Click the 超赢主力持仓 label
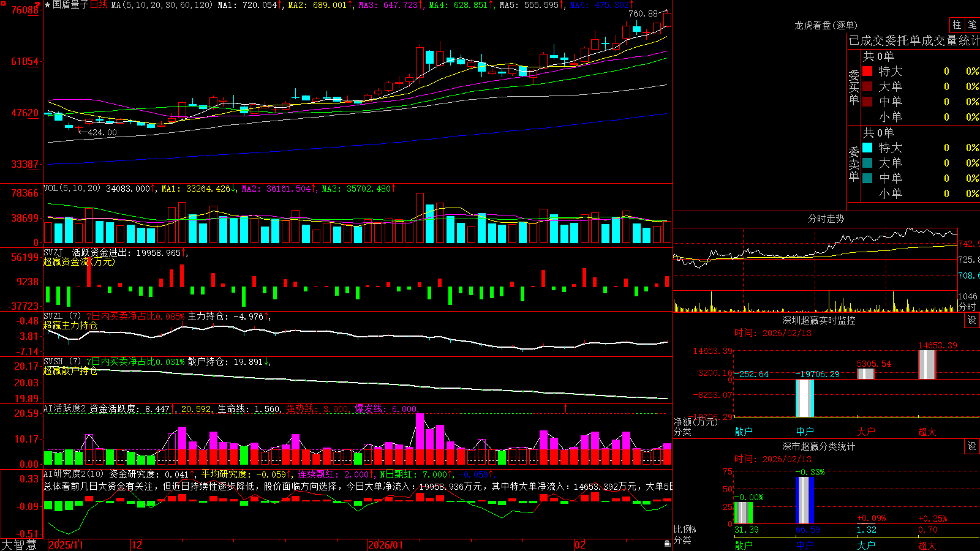 tap(70, 325)
